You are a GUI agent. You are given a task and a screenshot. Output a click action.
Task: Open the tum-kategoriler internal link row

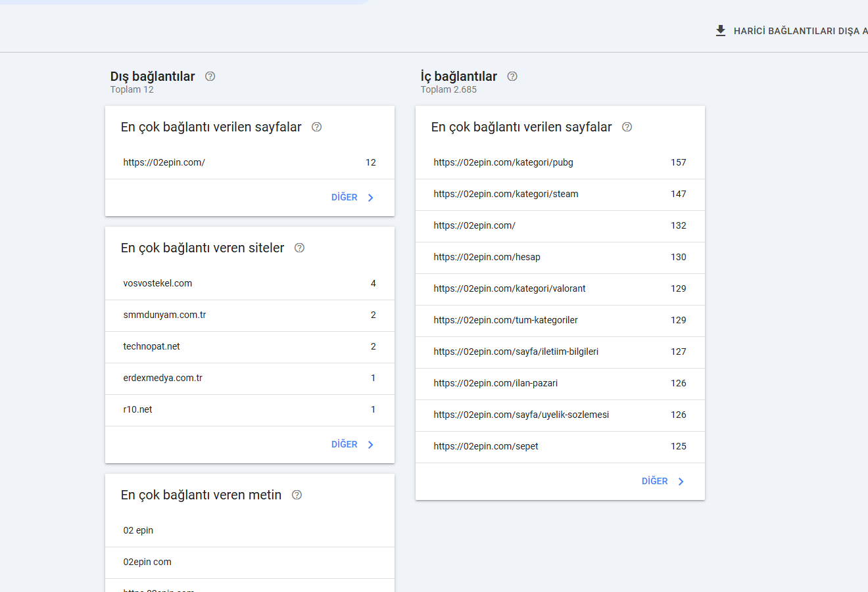click(x=560, y=321)
